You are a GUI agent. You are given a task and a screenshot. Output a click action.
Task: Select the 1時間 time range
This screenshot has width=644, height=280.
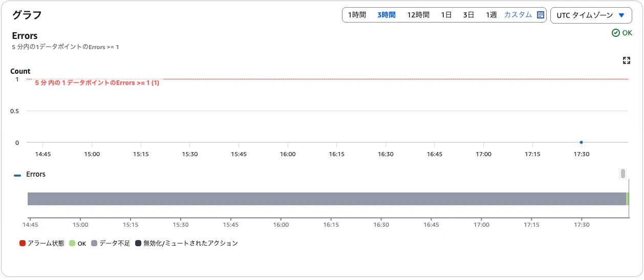(x=357, y=15)
